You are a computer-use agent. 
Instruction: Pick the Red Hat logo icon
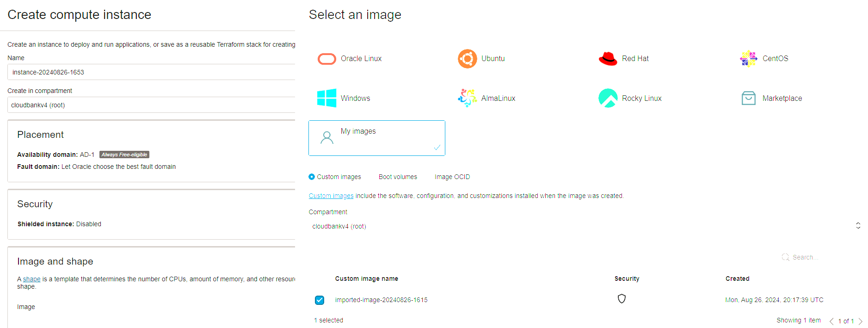pos(608,59)
